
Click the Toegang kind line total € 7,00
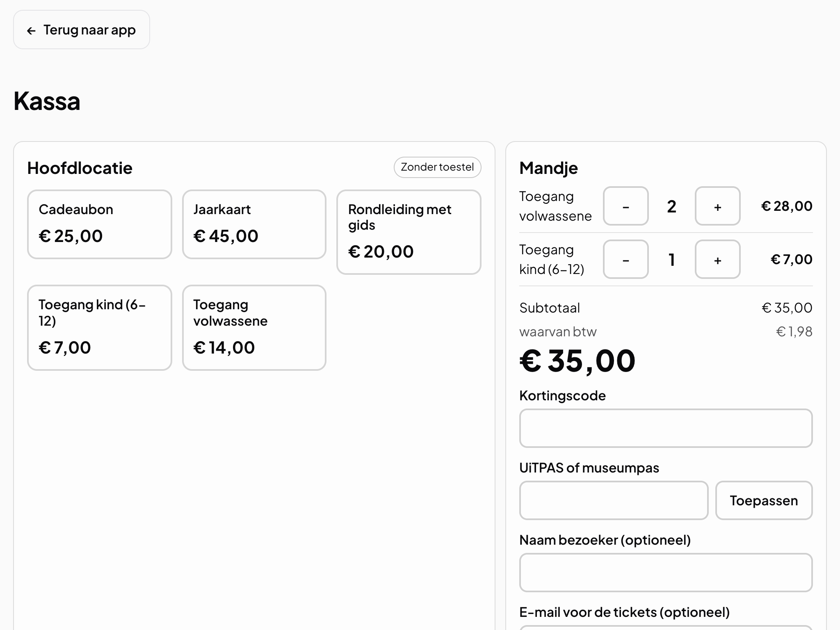pyautogui.click(x=792, y=259)
